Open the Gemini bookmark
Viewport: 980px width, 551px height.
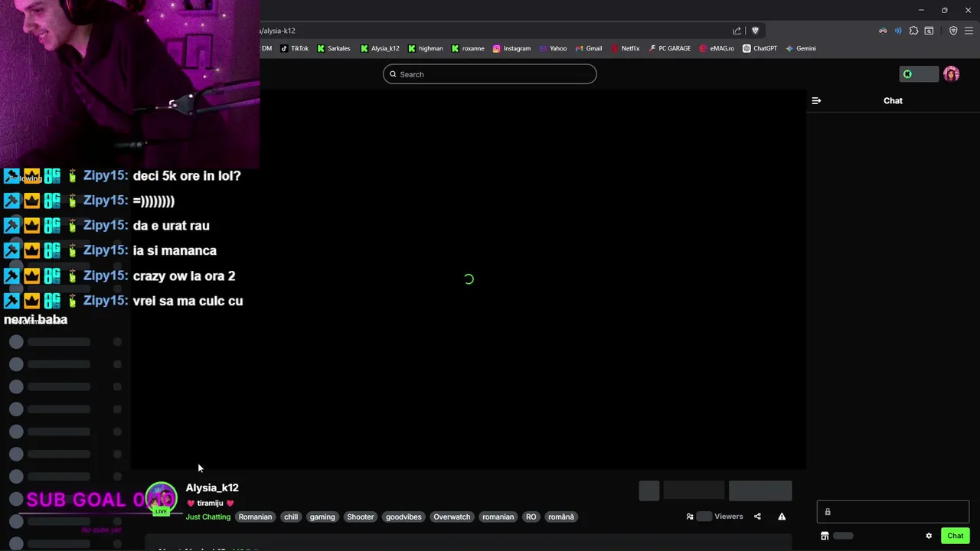[x=800, y=48]
